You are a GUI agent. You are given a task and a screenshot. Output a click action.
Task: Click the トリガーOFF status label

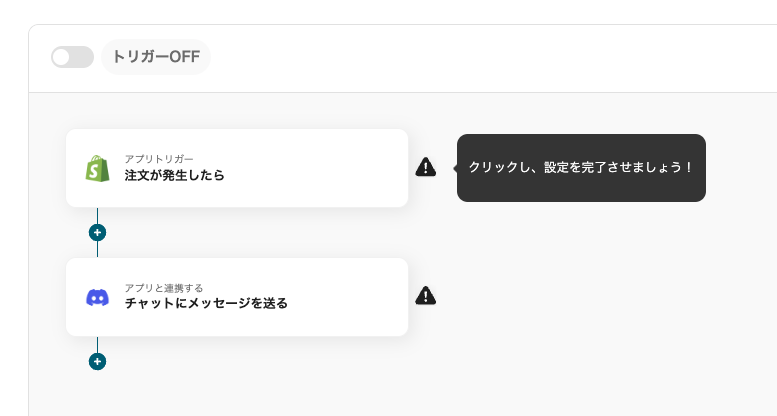(156, 57)
